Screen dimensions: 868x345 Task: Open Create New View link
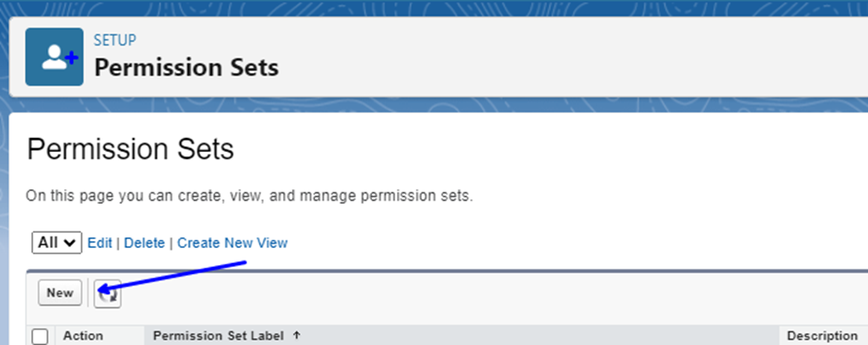coord(232,243)
